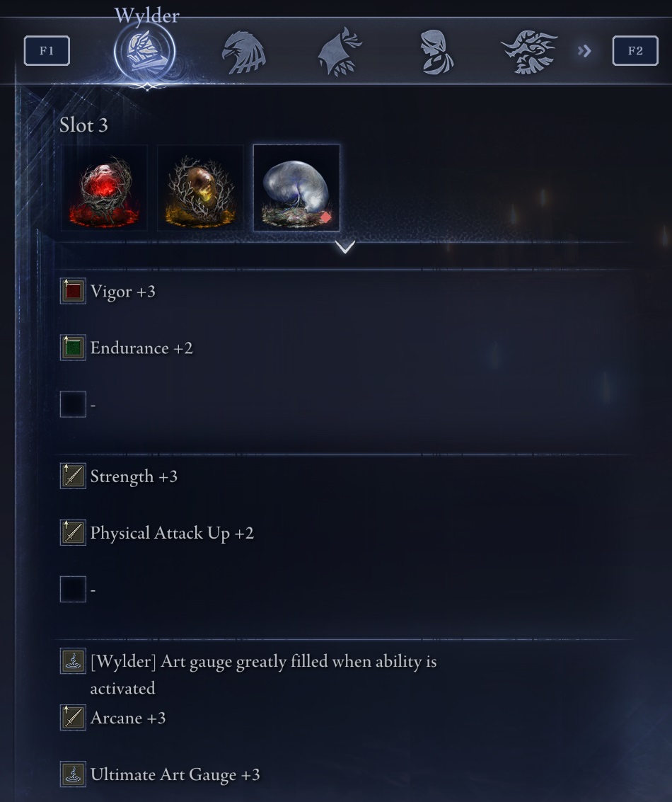
Task: Click the Endurance +2 green effect icon
Action: click(x=73, y=348)
